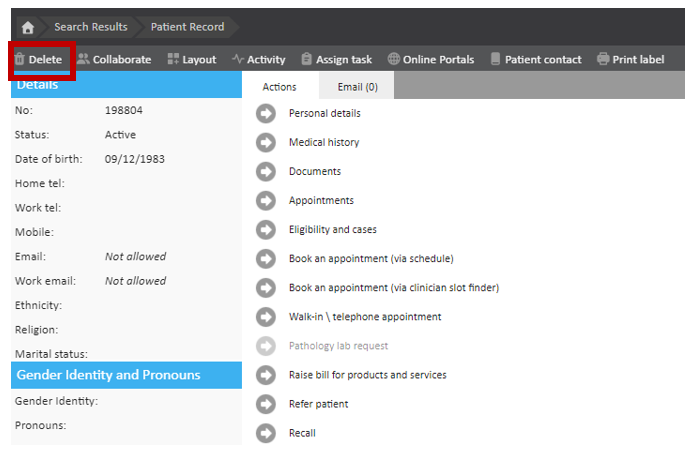Click the Home icon in breadcrumb
693x464 pixels.
coord(27,26)
